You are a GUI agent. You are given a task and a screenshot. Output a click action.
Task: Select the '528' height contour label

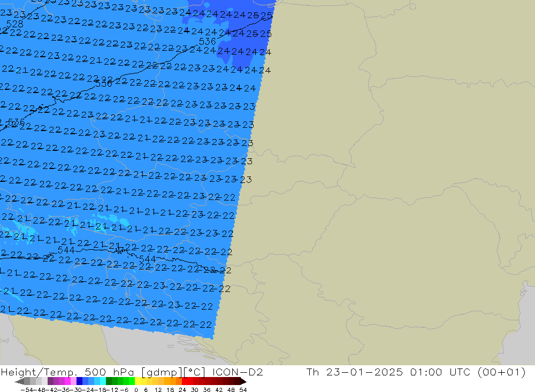coord(15,24)
